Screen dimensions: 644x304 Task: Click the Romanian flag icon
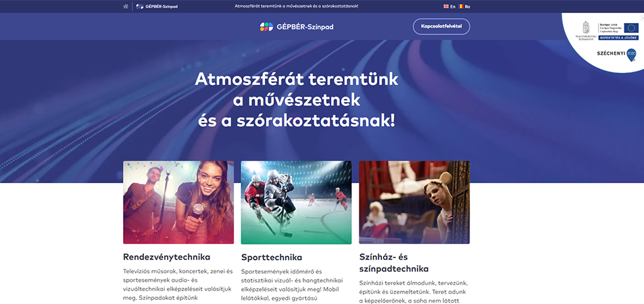point(462,7)
